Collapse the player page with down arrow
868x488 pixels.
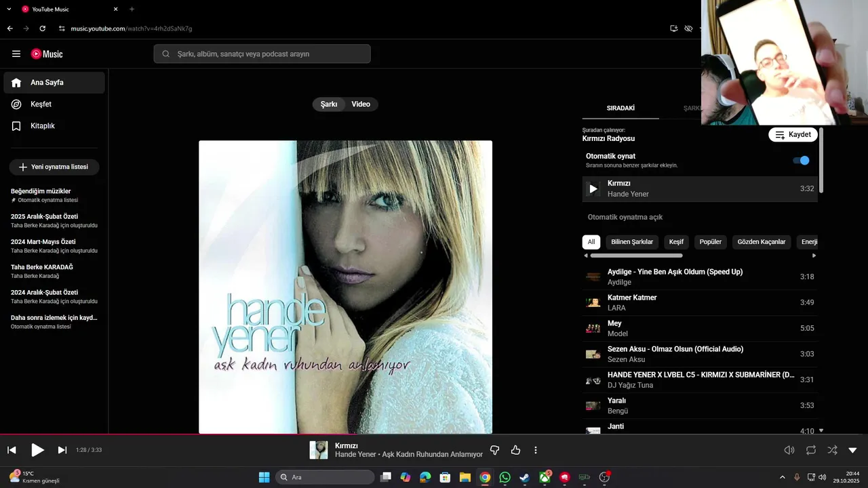pos(853,450)
